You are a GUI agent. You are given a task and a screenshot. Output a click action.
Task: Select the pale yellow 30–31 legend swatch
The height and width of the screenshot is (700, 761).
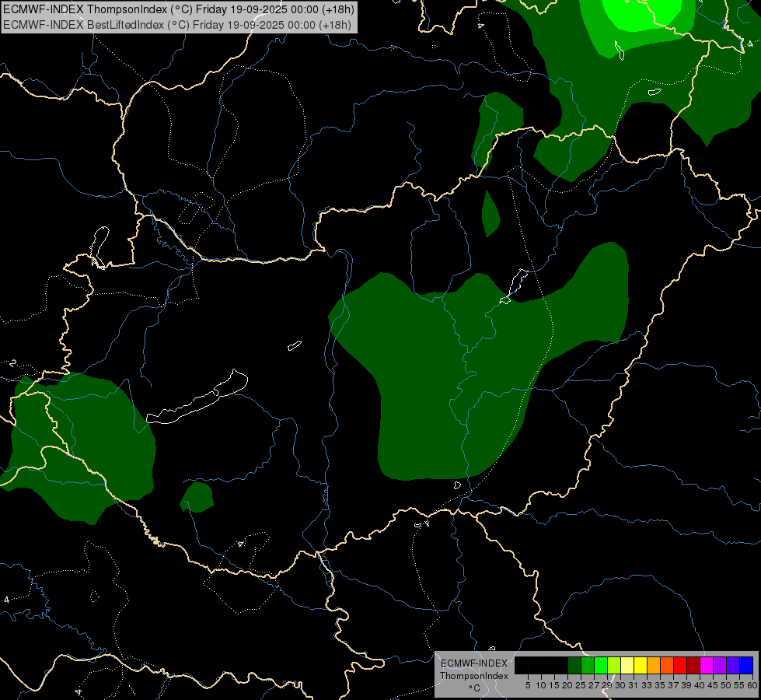[x=627, y=665]
